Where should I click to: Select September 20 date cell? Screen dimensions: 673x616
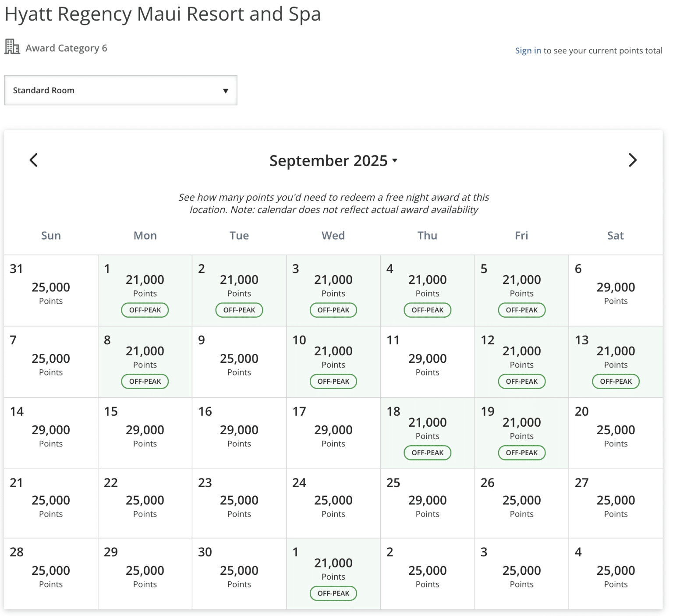click(616, 433)
